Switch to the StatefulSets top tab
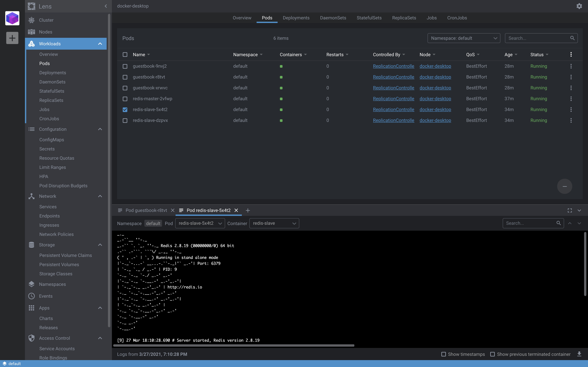The image size is (588, 367). point(369,18)
